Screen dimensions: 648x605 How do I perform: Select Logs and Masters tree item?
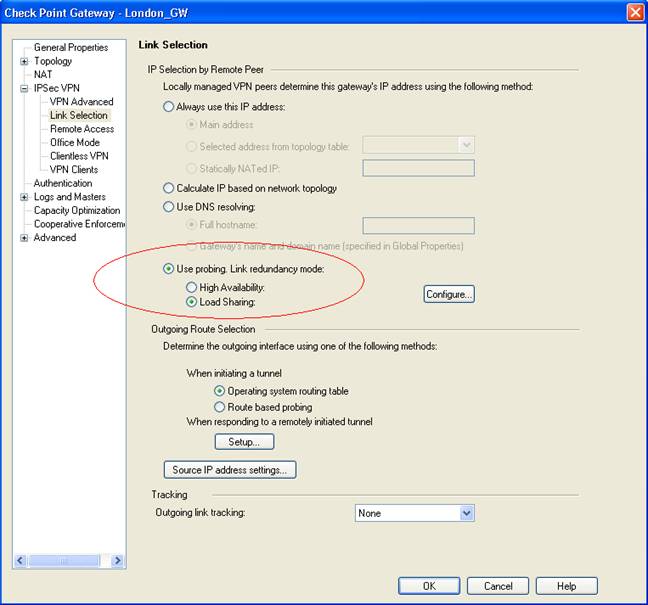click(69, 197)
